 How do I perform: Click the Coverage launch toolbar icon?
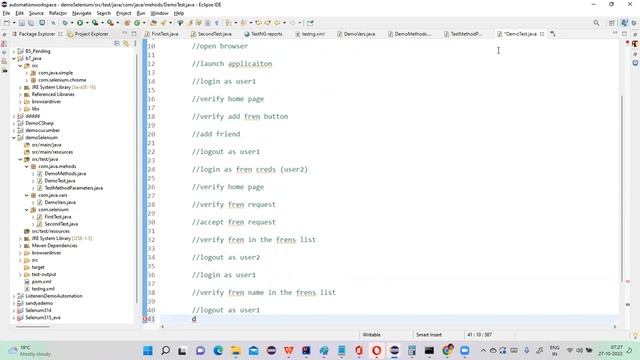[x=95, y=23]
